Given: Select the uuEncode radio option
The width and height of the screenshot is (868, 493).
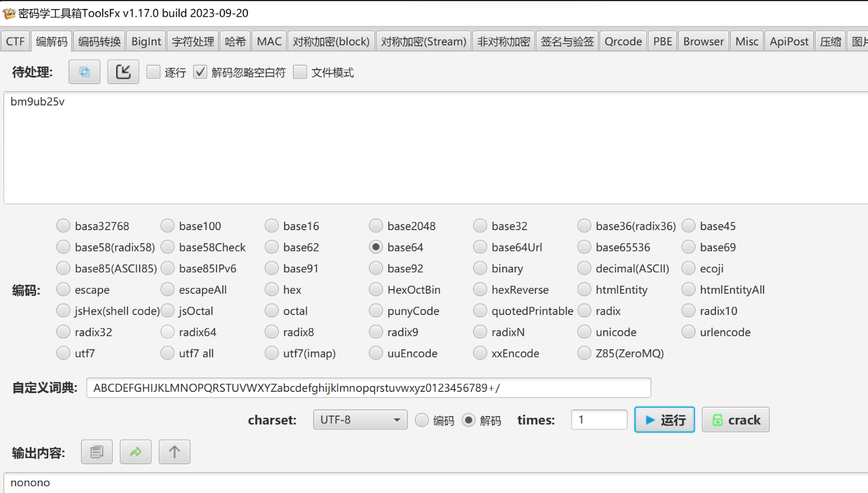Looking at the screenshot, I should (376, 353).
